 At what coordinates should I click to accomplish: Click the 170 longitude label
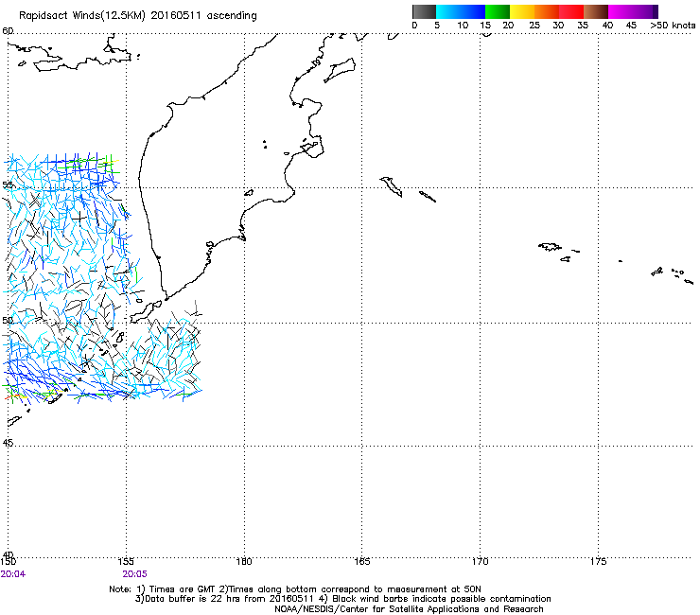tap(480, 561)
